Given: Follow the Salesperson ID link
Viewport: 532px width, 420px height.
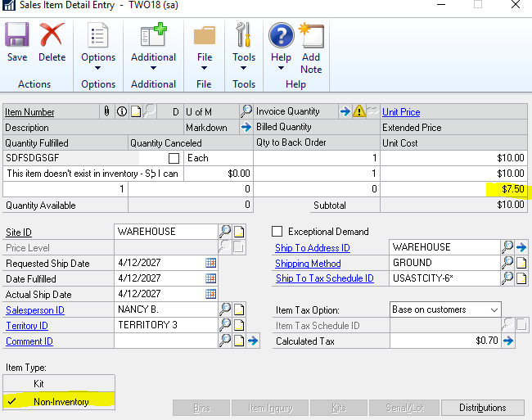Looking at the screenshot, I should (x=35, y=310).
